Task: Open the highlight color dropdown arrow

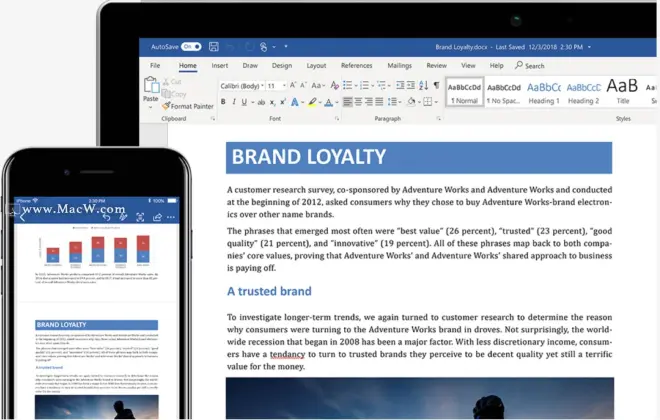Action: click(x=320, y=102)
